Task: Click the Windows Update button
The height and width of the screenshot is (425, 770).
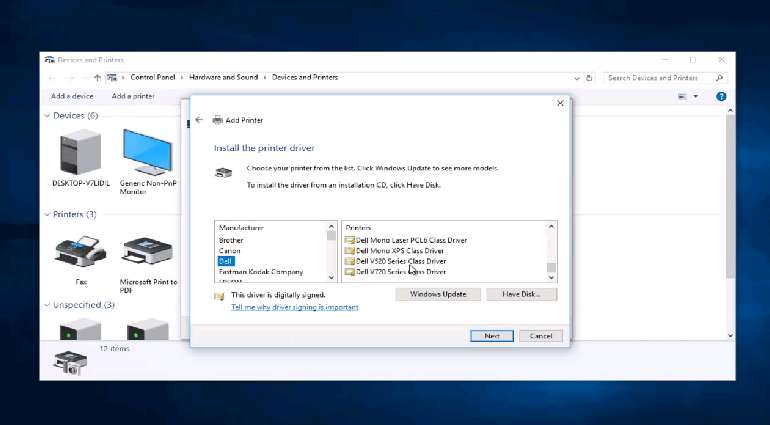Action: [438, 294]
